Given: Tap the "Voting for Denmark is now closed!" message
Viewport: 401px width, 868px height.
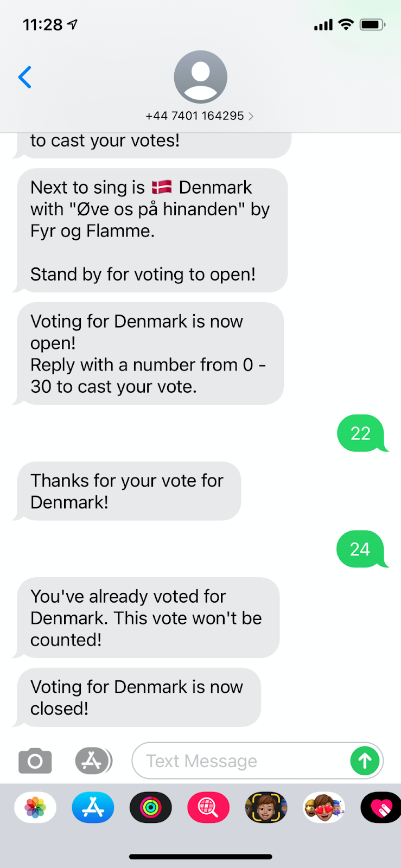Looking at the screenshot, I should 138,698.
